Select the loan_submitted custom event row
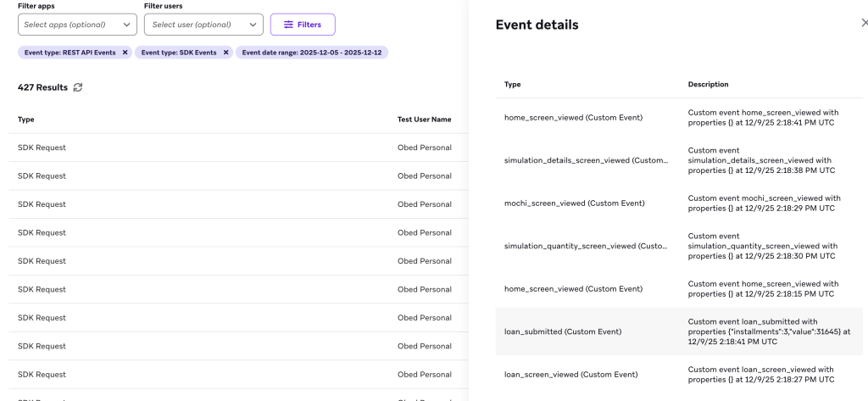Viewport: 868px width, 401px height. 563,331
